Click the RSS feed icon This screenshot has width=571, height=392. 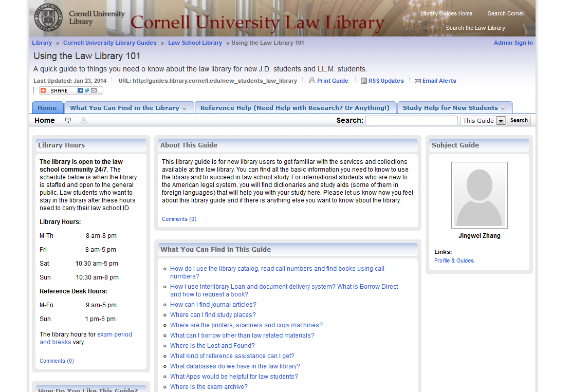tap(364, 81)
